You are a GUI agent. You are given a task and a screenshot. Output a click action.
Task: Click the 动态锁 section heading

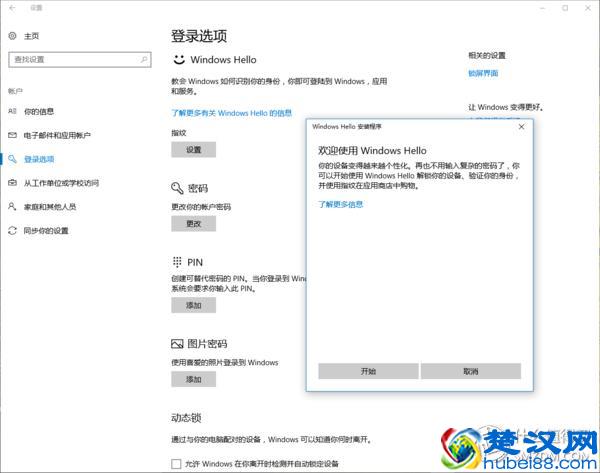tap(186, 418)
